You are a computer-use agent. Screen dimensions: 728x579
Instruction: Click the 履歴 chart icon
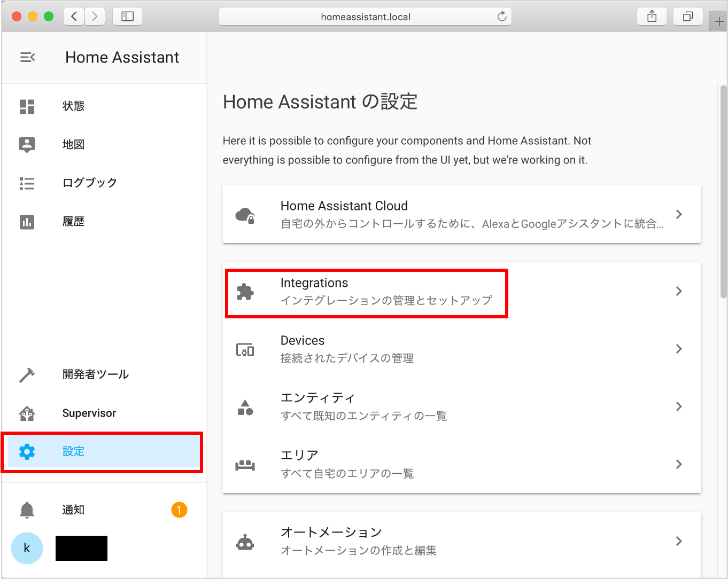(x=27, y=222)
